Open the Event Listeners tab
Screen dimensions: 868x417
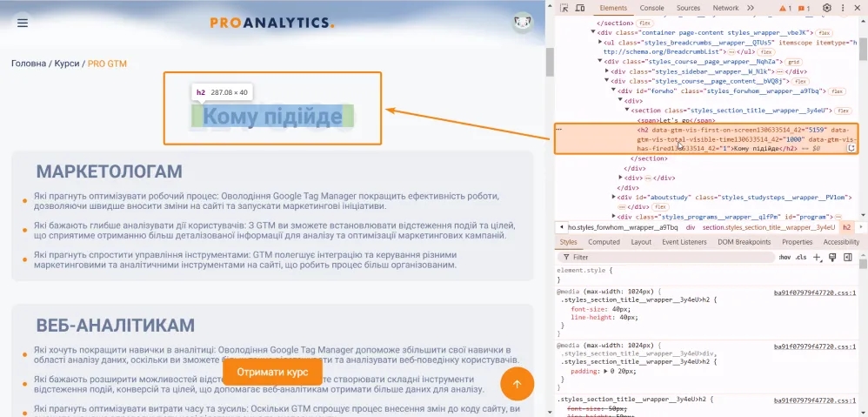pyautogui.click(x=684, y=242)
